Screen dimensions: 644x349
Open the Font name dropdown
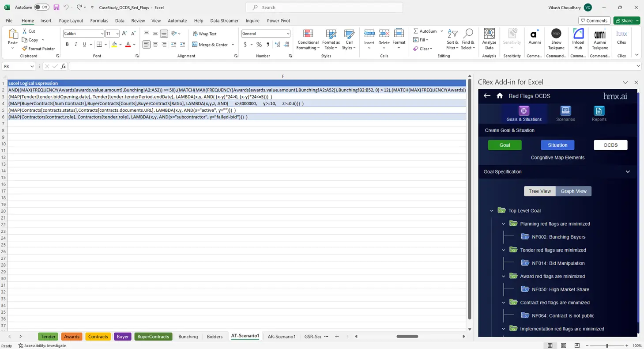102,34
